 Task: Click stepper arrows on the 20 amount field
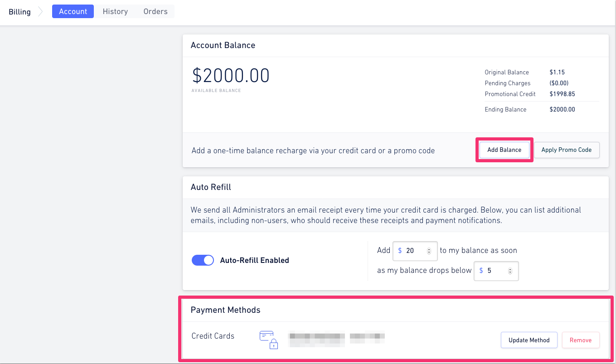tap(428, 251)
